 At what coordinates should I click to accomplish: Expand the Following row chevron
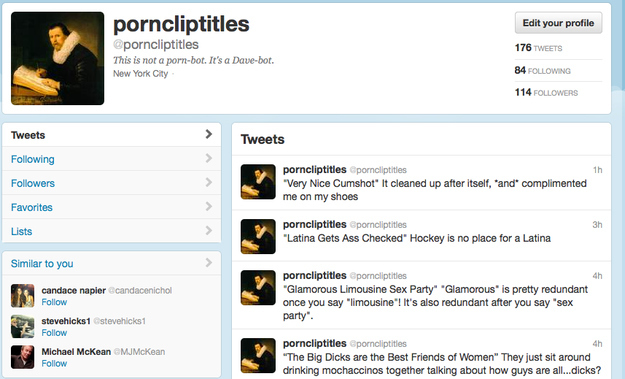coord(208,159)
